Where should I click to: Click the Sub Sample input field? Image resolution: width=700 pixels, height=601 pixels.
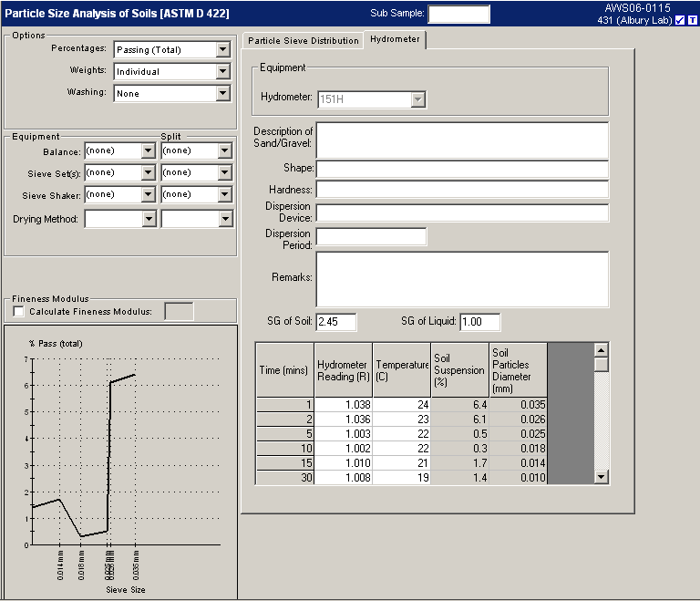tap(458, 14)
